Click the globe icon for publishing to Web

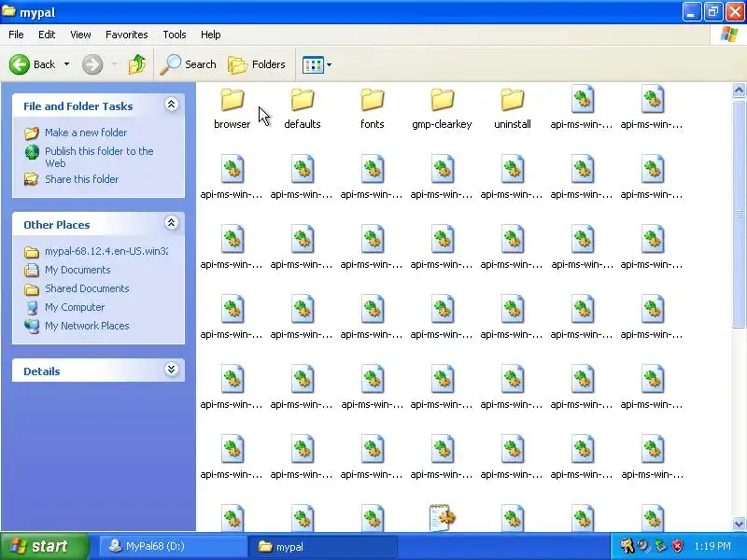pos(32,152)
